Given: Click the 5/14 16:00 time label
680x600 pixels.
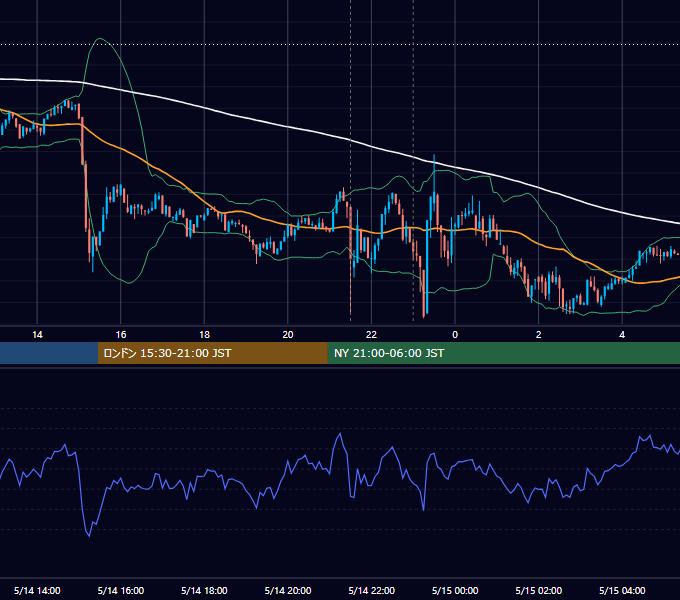Looking at the screenshot, I should pos(121,590).
